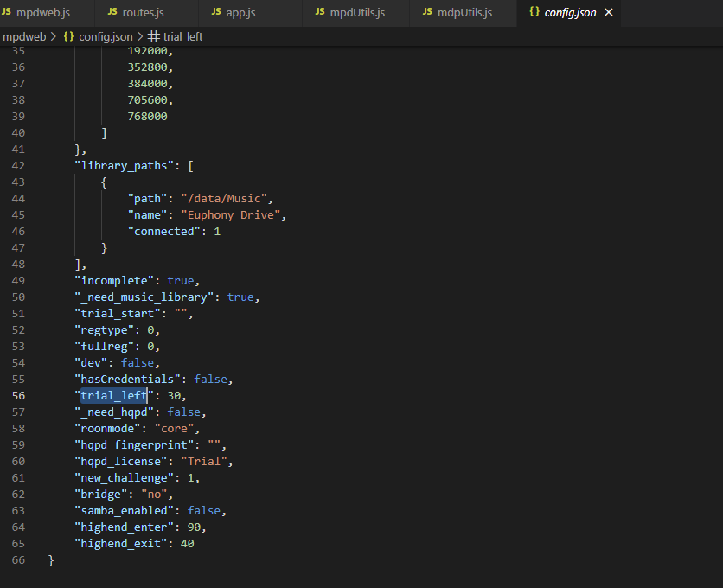Click the number 768000
Viewport: 723px width, 588px height.
[x=148, y=116]
